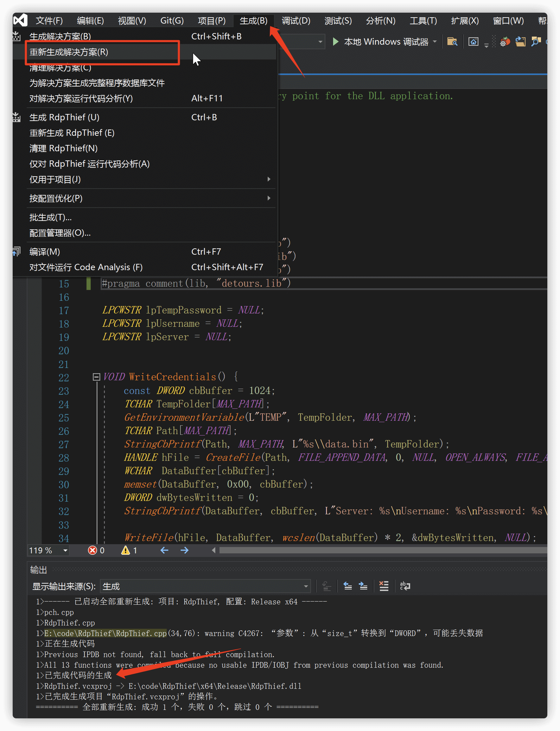The width and height of the screenshot is (560, 731).
Task: Click Go to previous message in Output
Action: pyautogui.click(x=348, y=586)
